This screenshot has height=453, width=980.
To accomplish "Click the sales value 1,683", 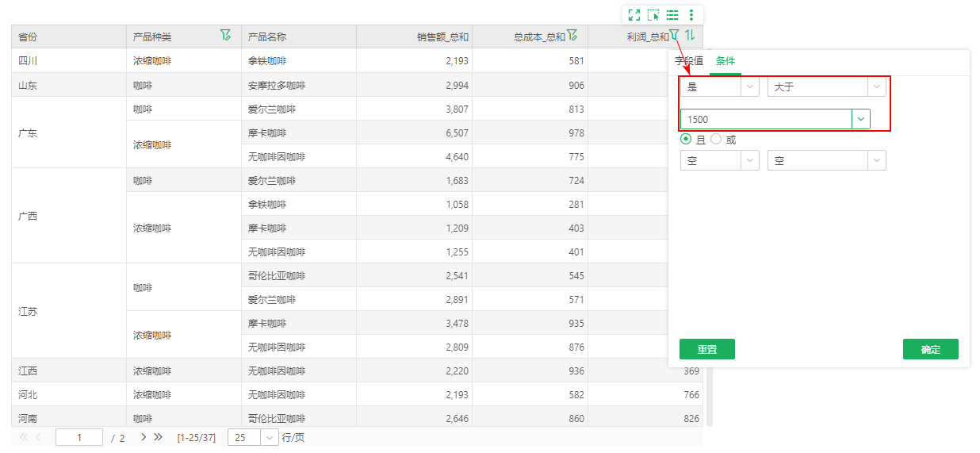I will click(414, 180).
